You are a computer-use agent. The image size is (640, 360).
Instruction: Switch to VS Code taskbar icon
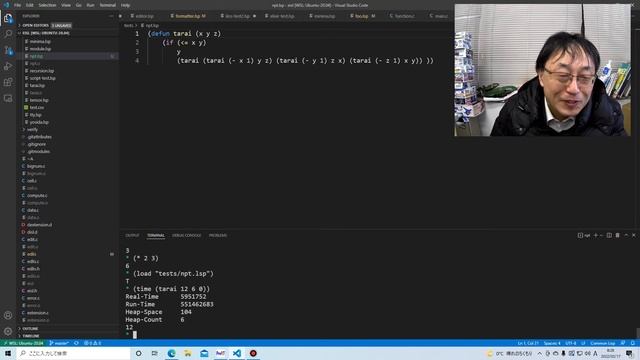[x=237, y=353]
